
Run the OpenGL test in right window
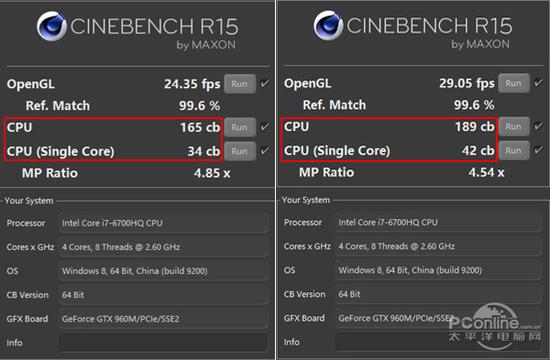point(514,83)
